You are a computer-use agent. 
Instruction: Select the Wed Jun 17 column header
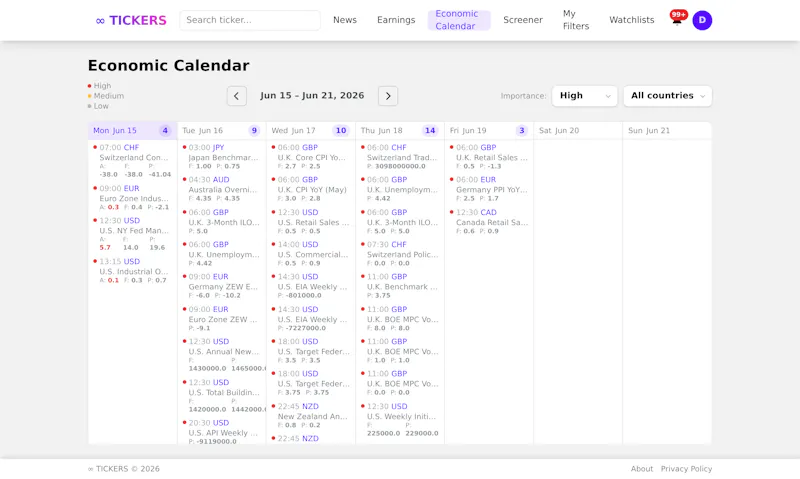[x=311, y=131]
